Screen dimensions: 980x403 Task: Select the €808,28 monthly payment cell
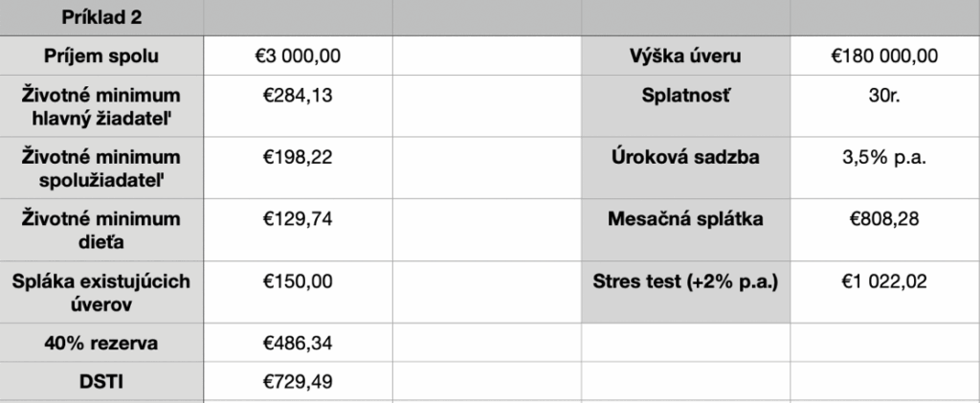[885, 230]
